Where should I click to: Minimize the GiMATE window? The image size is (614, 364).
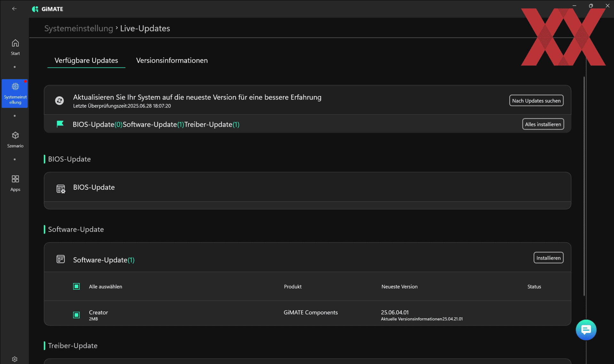pyautogui.click(x=574, y=5)
